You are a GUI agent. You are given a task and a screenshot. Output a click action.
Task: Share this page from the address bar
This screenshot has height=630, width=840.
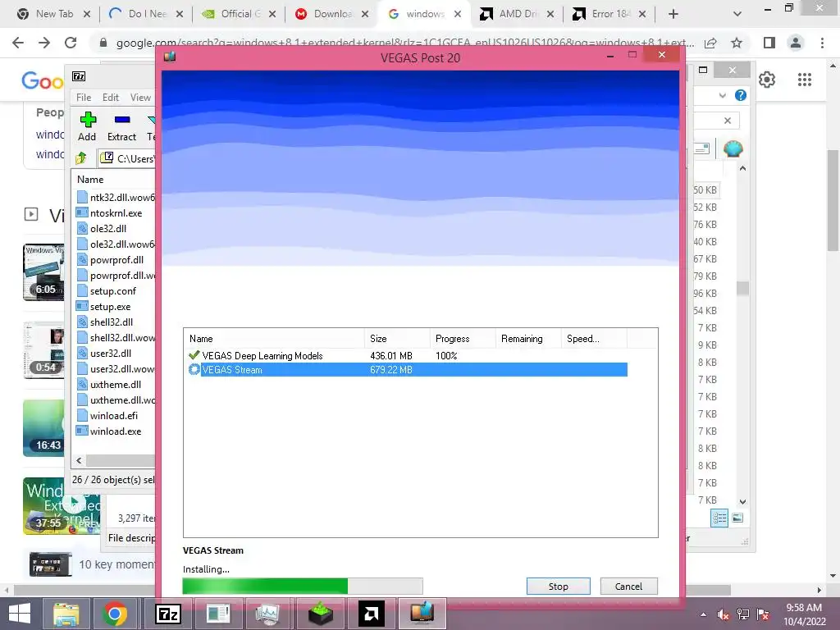711,43
